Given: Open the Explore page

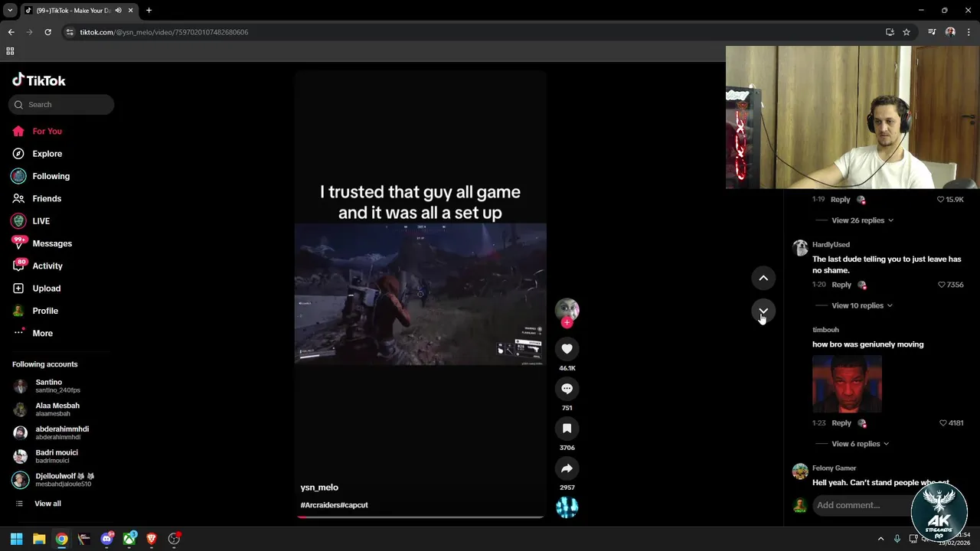Looking at the screenshot, I should (x=47, y=154).
